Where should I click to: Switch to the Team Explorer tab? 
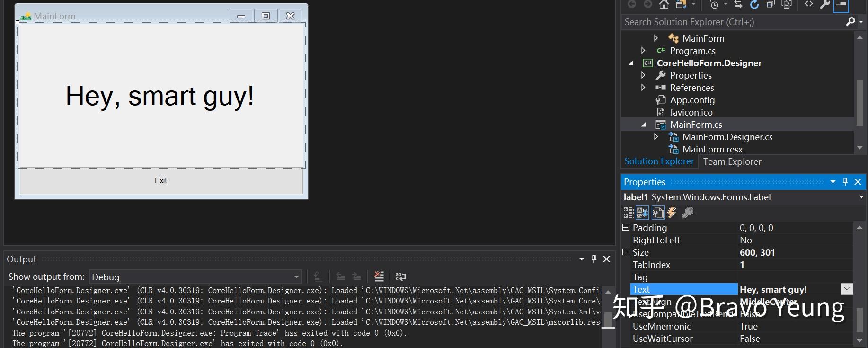[x=732, y=162]
